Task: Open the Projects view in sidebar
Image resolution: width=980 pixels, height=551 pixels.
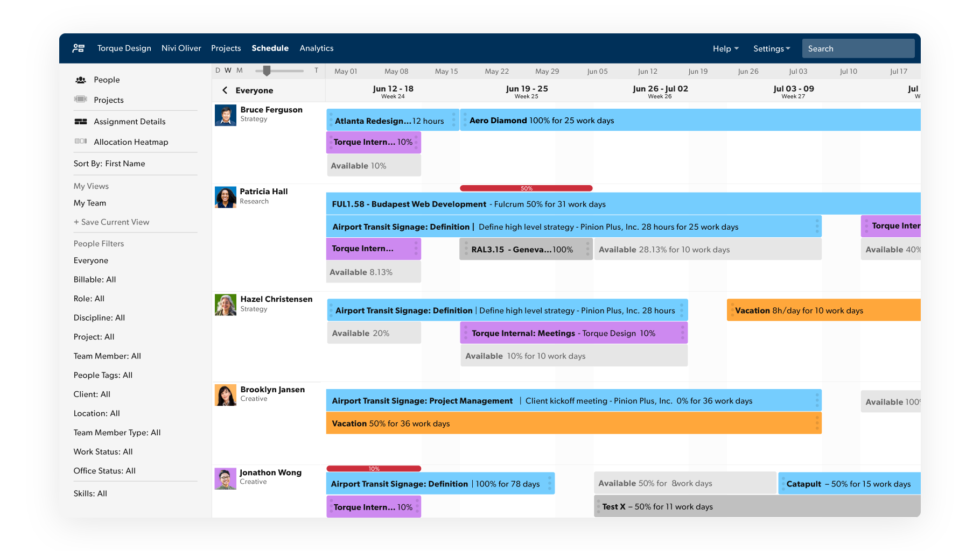Action: tap(108, 100)
